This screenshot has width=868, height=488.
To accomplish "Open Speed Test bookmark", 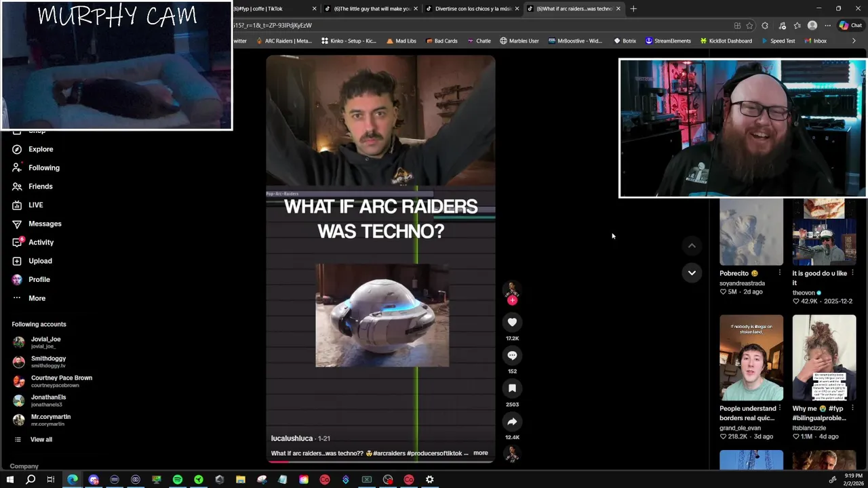I will [x=778, y=41].
